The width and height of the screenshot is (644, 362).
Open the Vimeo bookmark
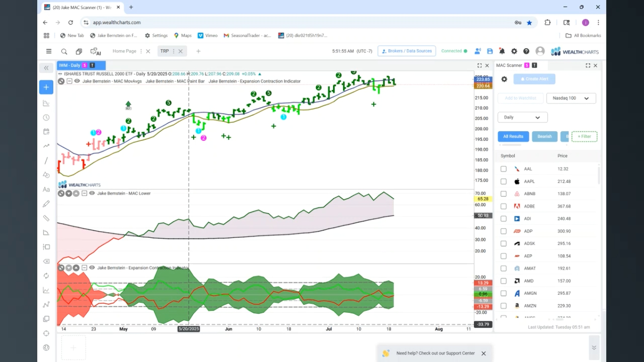pos(208,36)
